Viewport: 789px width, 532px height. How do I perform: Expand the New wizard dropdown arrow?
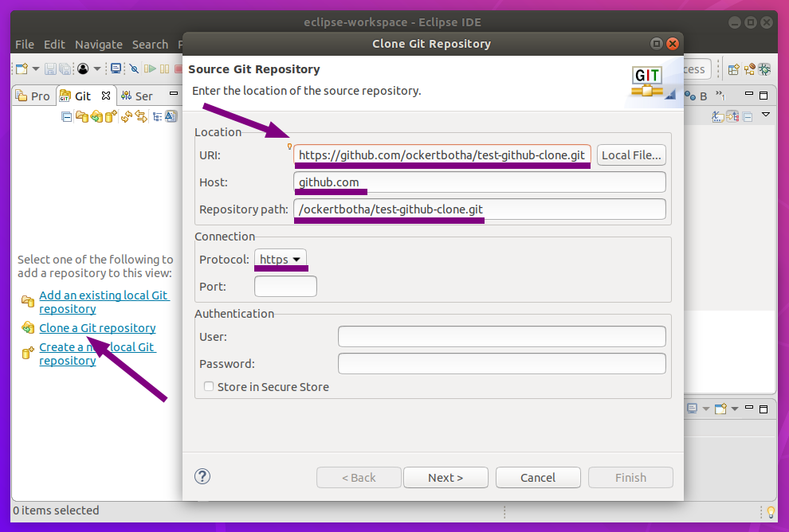click(x=36, y=69)
